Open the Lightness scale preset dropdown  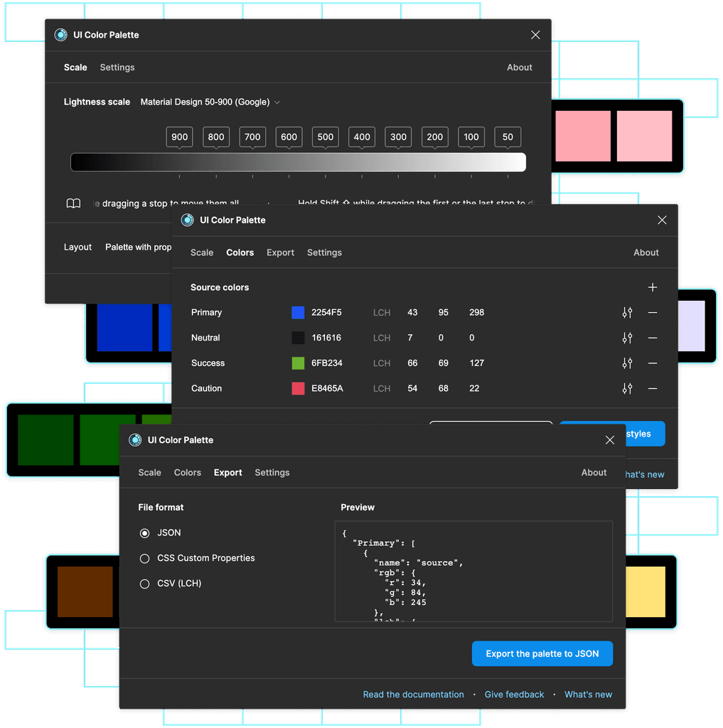[209, 102]
